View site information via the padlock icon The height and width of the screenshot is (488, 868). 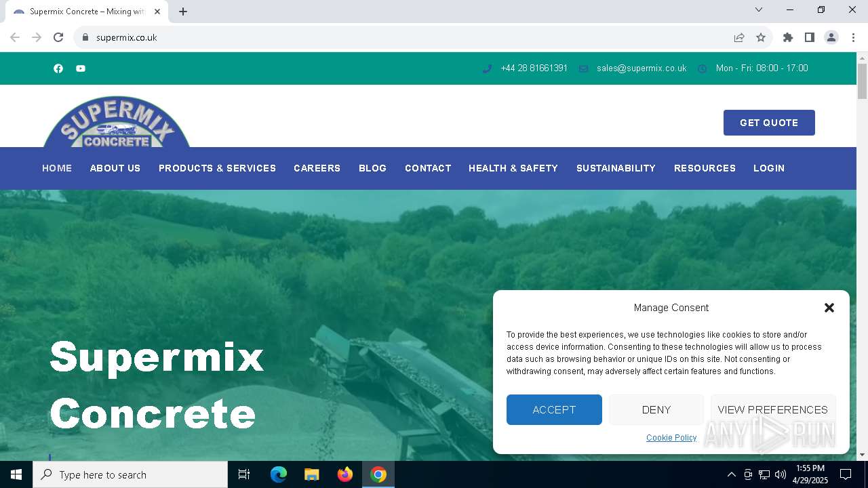pos(85,37)
